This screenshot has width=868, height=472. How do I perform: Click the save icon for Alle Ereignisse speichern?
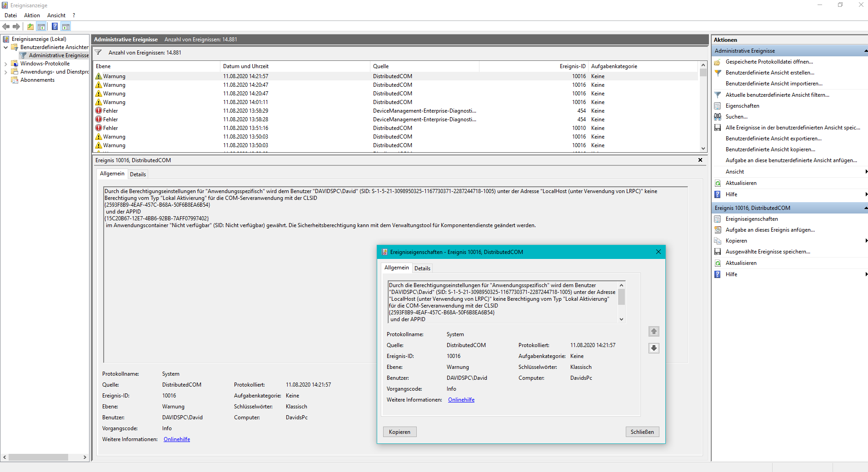pyautogui.click(x=718, y=128)
